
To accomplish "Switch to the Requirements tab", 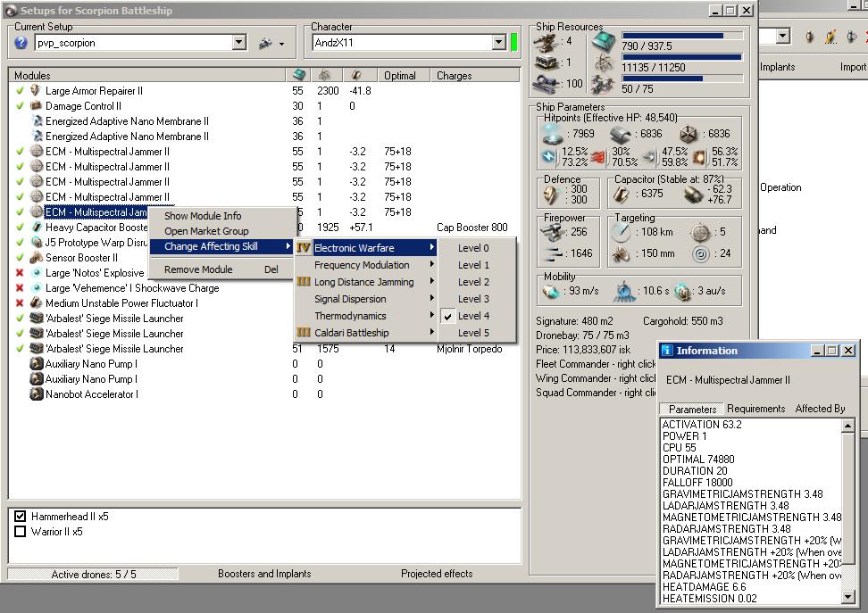I will (755, 409).
